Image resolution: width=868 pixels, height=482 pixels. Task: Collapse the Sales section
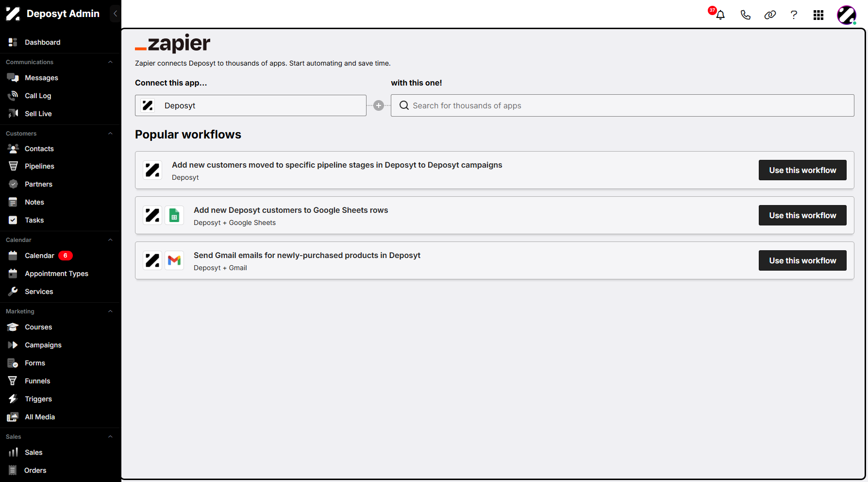(x=110, y=437)
